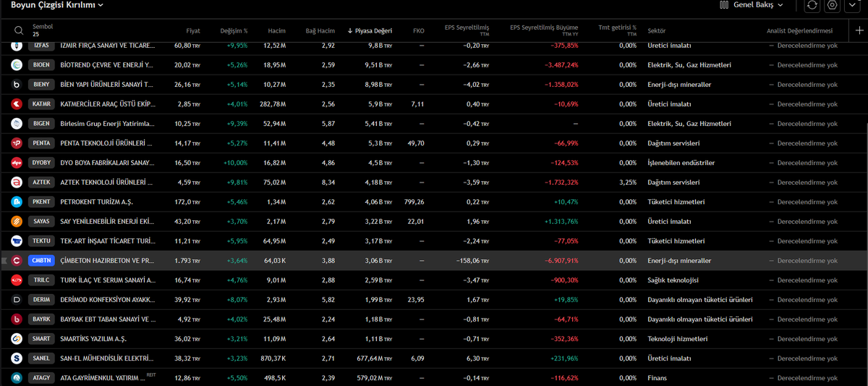Image resolution: width=868 pixels, height=386 pixels.
Task: Click Sağlık teknolojisi sector in TRILC row
Action: click(675, 280)
